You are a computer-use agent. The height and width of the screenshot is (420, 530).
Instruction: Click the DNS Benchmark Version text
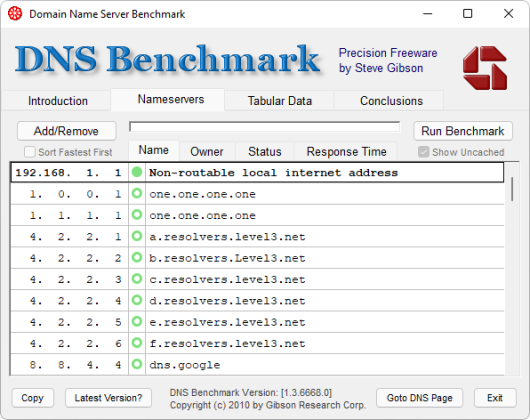(251, 393)
